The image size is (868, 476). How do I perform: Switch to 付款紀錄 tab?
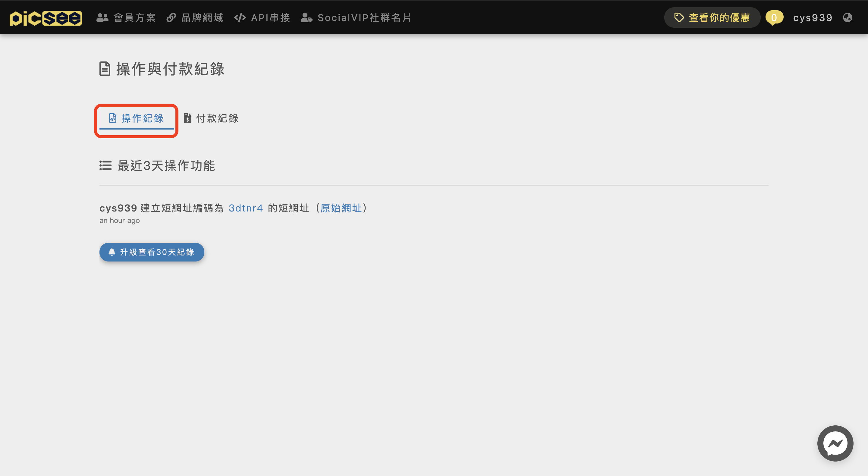[x=211, y=118]
